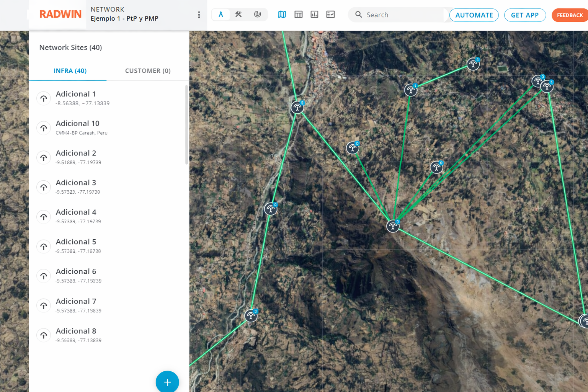Select the compass planning mode icon
The width and height of the screenshot is (588, 392).
click(221, 15)
